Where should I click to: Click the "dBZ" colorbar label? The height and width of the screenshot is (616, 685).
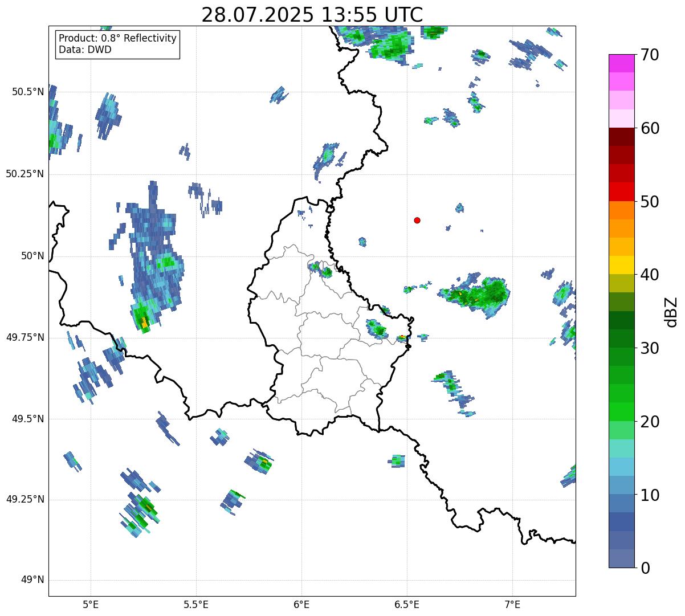coord(671,311)
